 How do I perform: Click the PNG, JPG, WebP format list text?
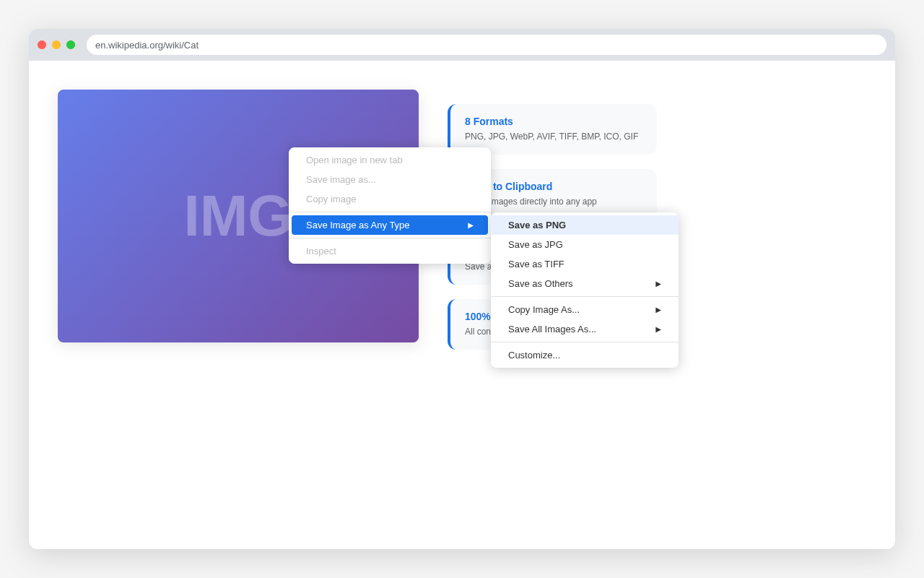552,137
